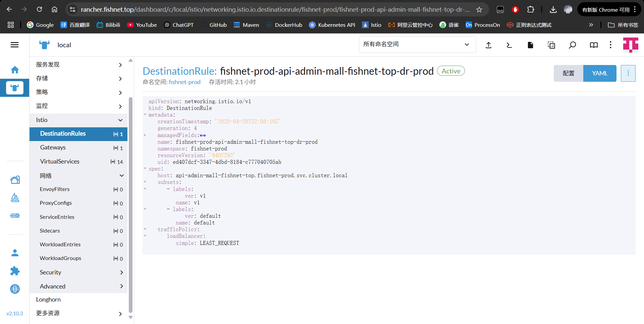This screenshot has width=644, height=324.
Task: Open the Cluster Management barn icon
Action: point(15,180)
